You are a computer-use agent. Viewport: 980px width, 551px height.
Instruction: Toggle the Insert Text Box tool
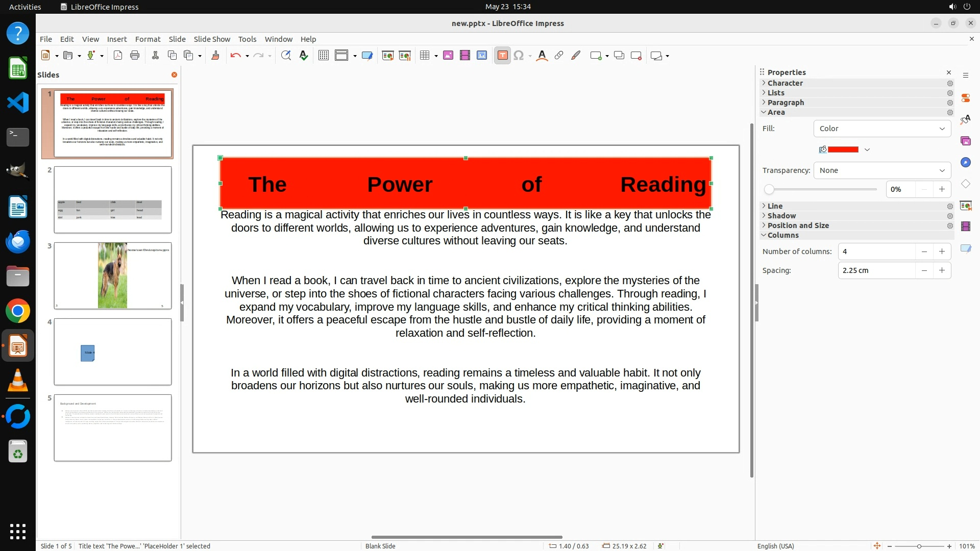(x=502, y=56)
